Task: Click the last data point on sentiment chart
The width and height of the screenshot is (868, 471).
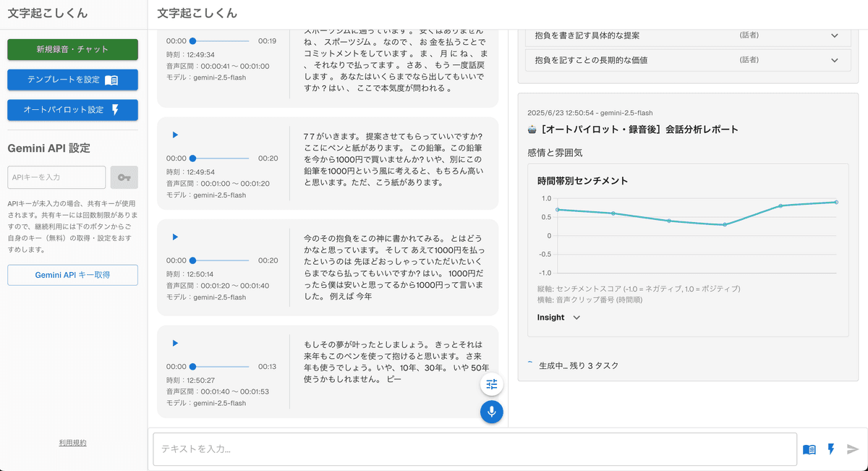Action: [x=836, y=202]
